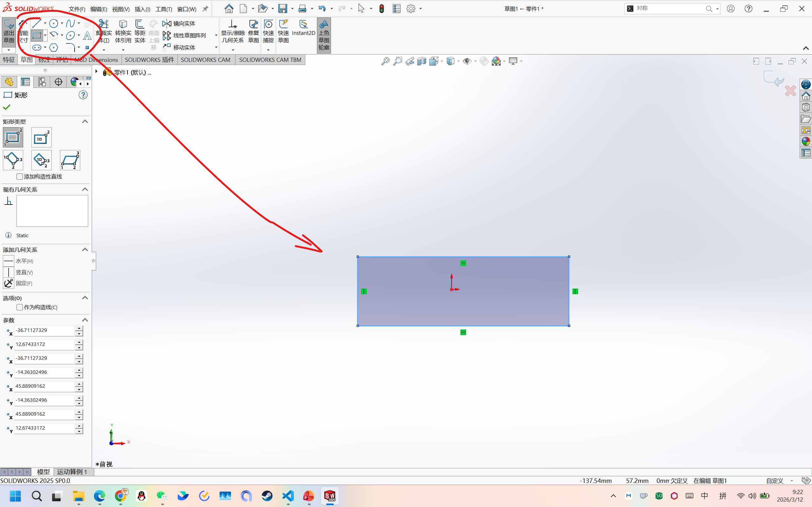Select the Mirror Entities (镜向实体) tool
812x507 pixels.
click(179, 23)
